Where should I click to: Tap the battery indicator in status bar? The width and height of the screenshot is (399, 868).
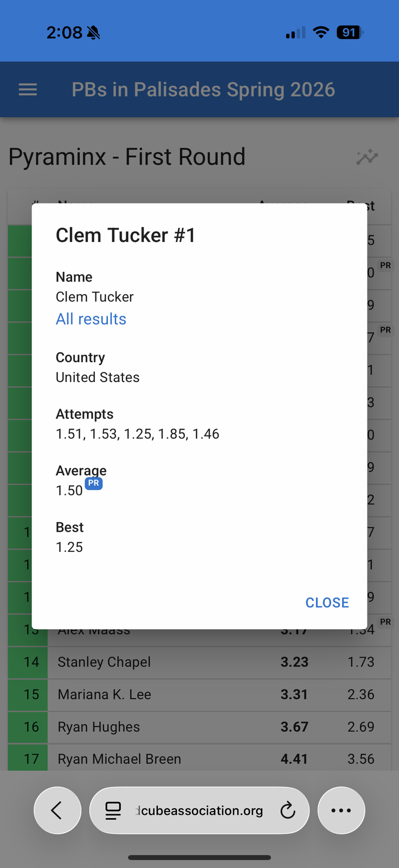pyautogui.click(x=349, y=33)
